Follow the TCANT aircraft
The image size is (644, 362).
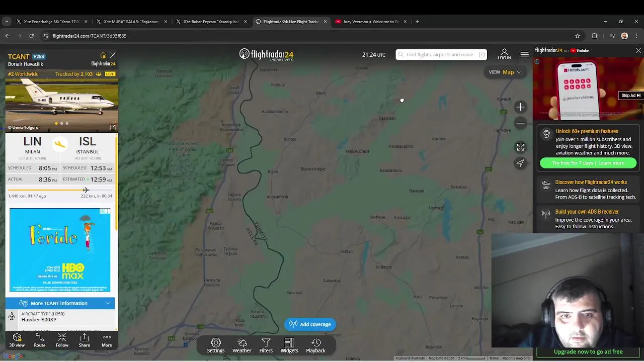click(x=62, y=340)
